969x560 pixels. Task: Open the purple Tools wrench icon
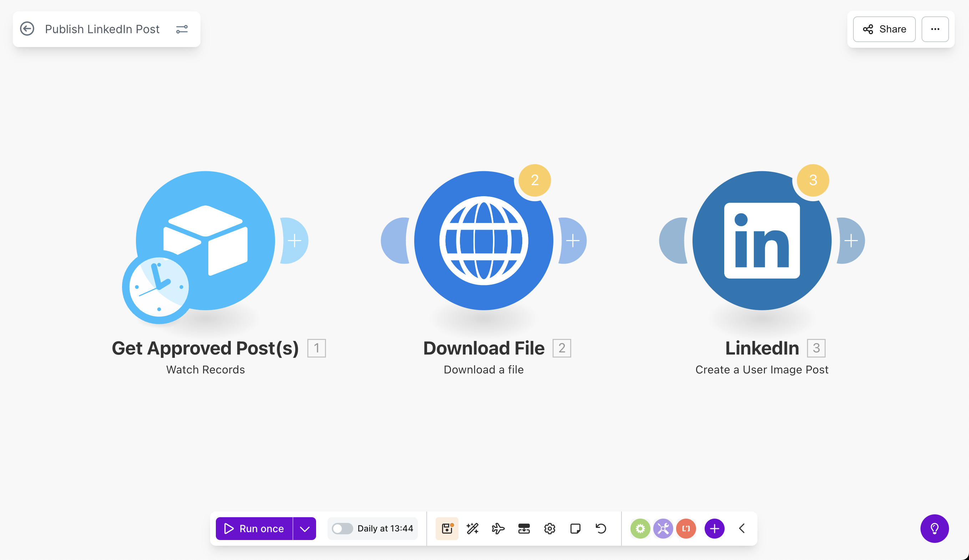[x=663, y=529]
